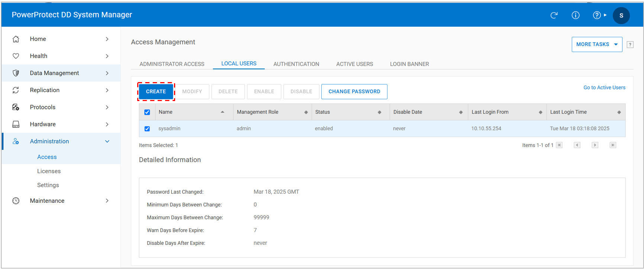Screen dimensions: 644x269
Task: Sort by Status column
Action: [x=379, y=112]
